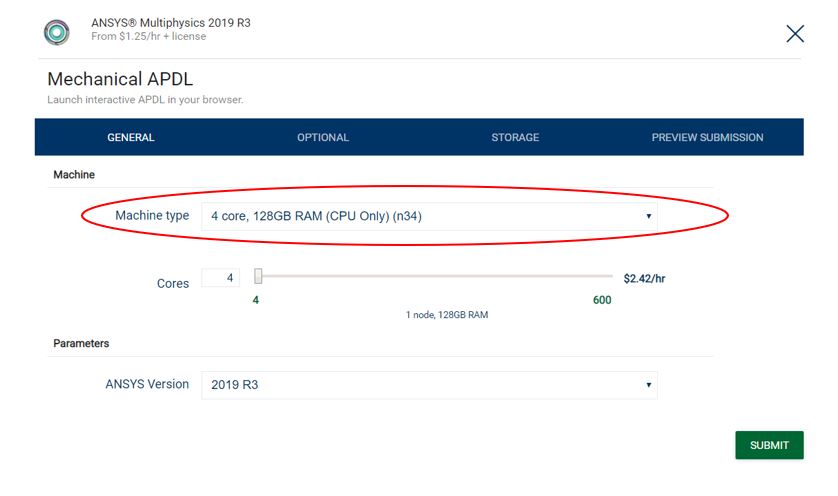Open the OPTIONAL tab
Image resolution: width=838 pixels, height=496 pixels.
click(x=323, y=137)
